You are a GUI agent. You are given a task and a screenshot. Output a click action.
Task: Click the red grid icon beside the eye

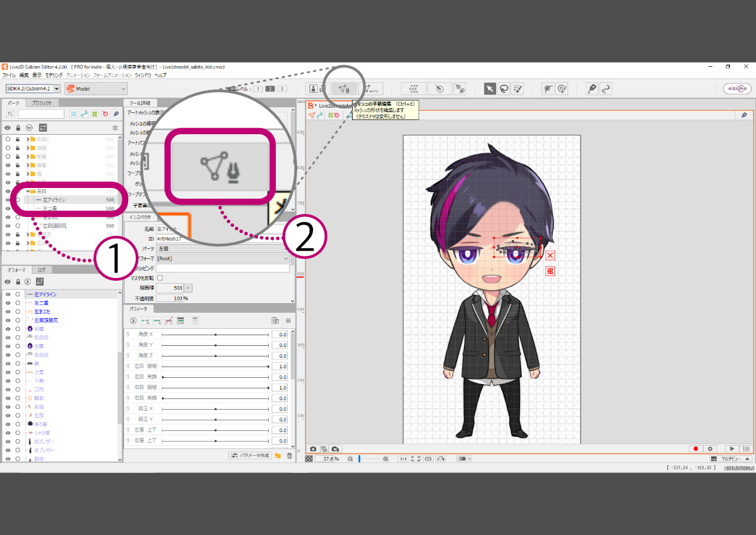tap(550, 271)
